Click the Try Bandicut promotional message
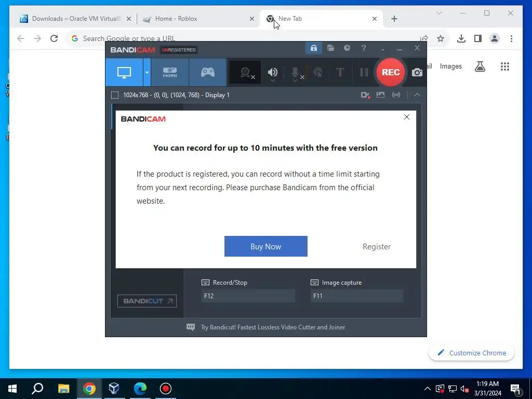The width and height of the screenshot is (532, 399). click(273, 327)
